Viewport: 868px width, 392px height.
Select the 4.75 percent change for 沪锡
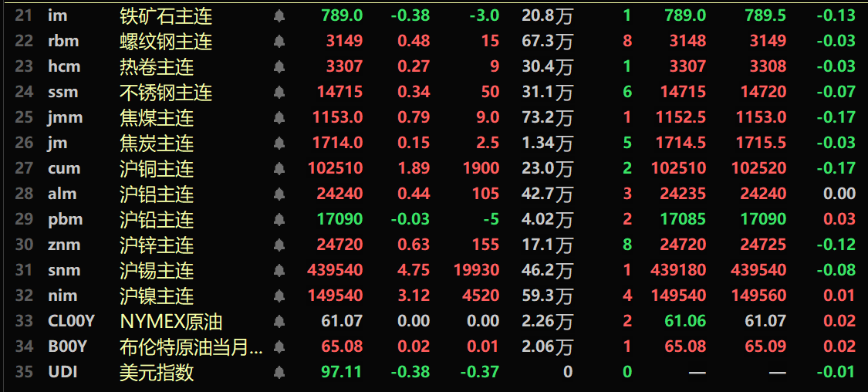(x=414, y=271)
